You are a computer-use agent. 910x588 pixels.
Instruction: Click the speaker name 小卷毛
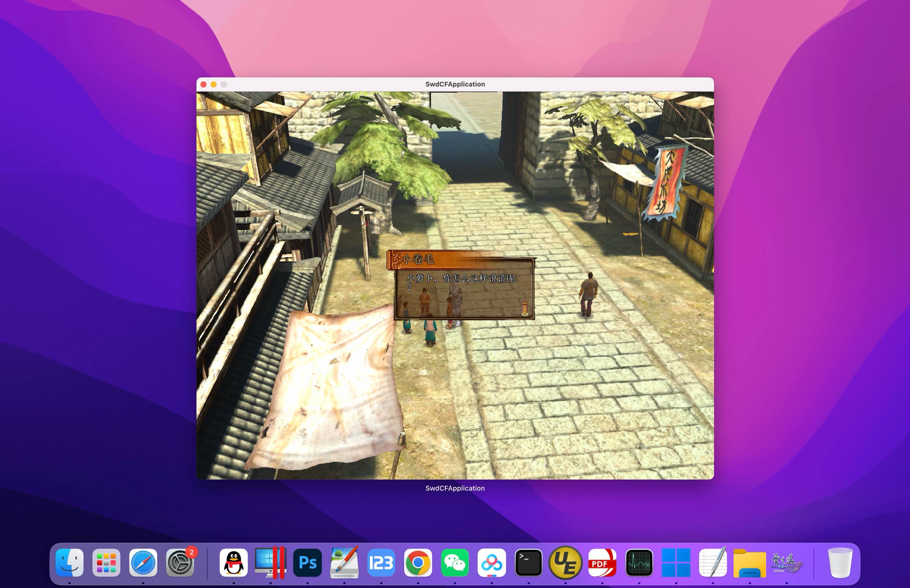pyautogui.click(x=418, y=259)
